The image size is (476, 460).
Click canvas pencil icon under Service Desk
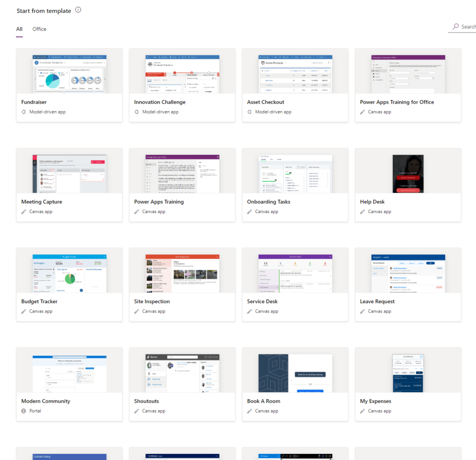coord(250,311)
